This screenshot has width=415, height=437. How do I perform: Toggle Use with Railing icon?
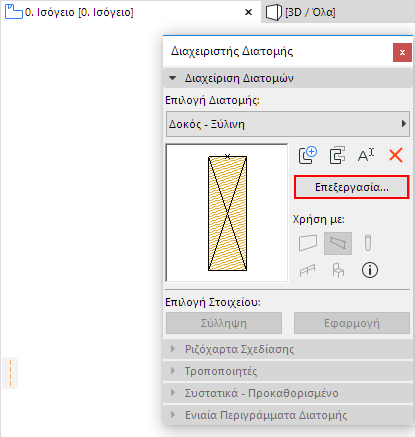point(307,270)
